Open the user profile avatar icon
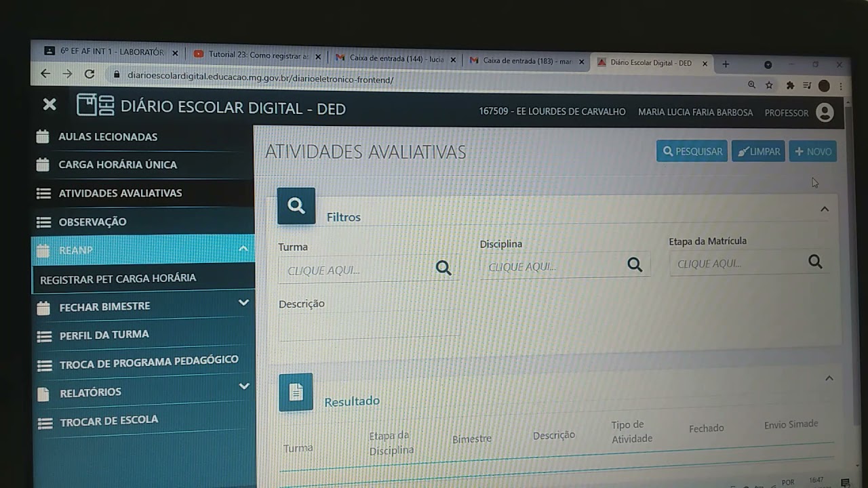 (825, 113)
